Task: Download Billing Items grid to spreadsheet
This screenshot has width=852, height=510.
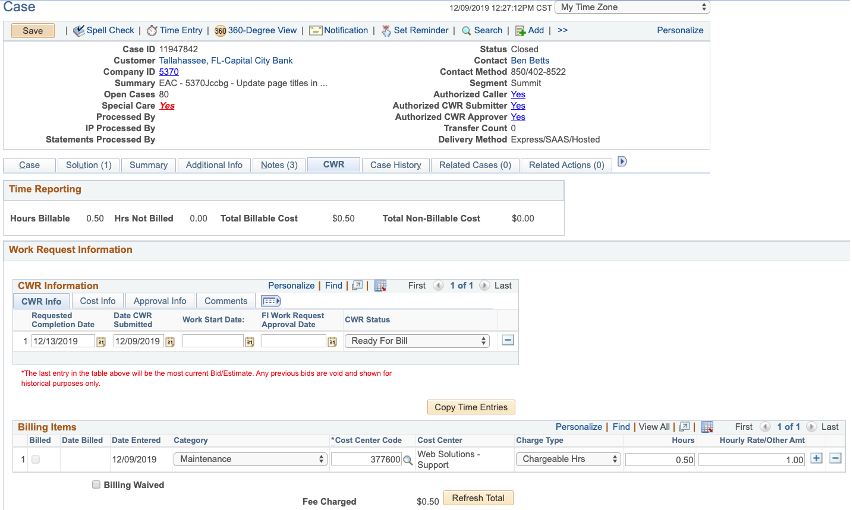Action: pos(707,427)
